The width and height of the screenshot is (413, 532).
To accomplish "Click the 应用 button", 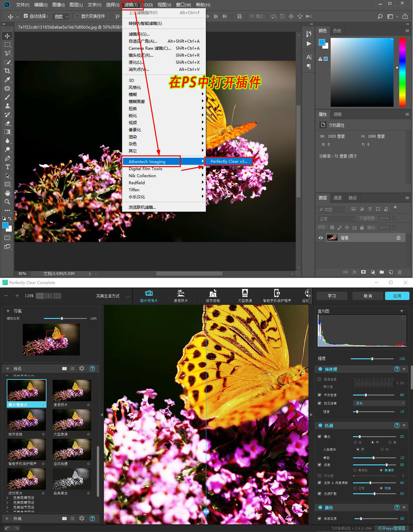I will click(397, 296).
